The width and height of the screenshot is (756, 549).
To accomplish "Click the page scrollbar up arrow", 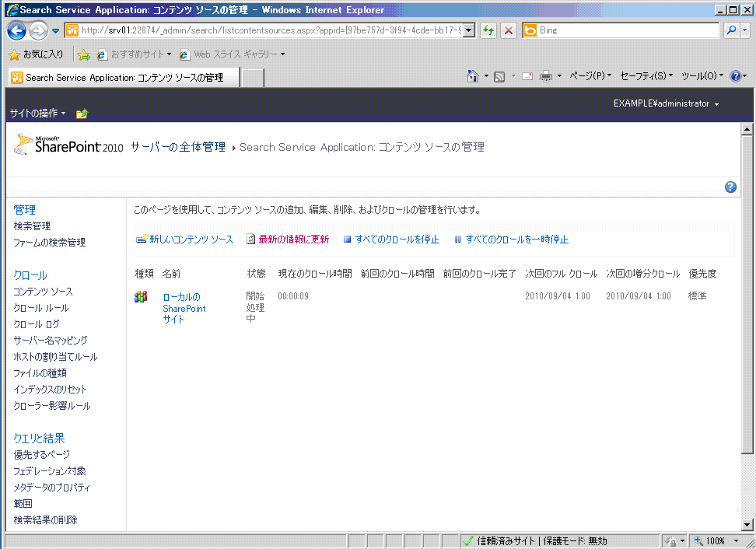I will pyautogui.click(x=747, y=129).
